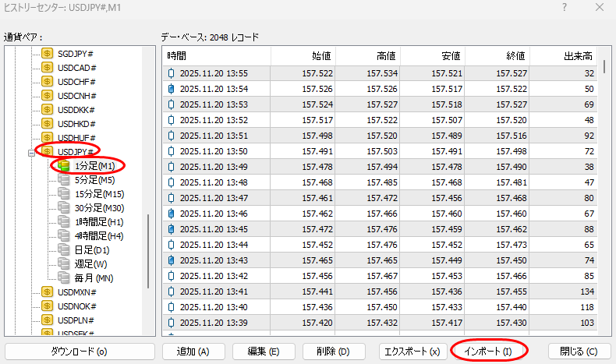Click the 出来高 column header
The height and width of the screenshot is (364, 616).
577,57
